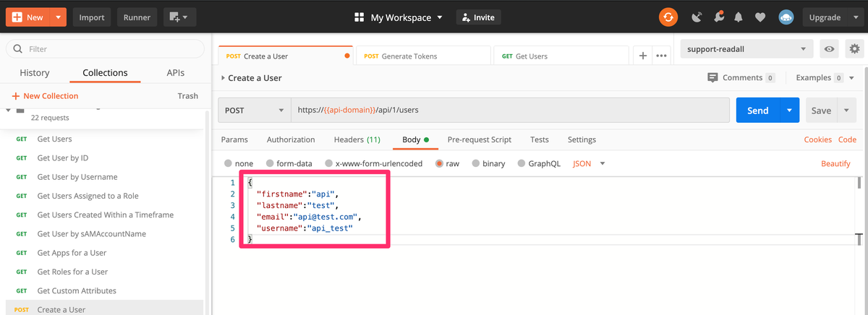Click the Cookies link

click(x=817, y=139)
